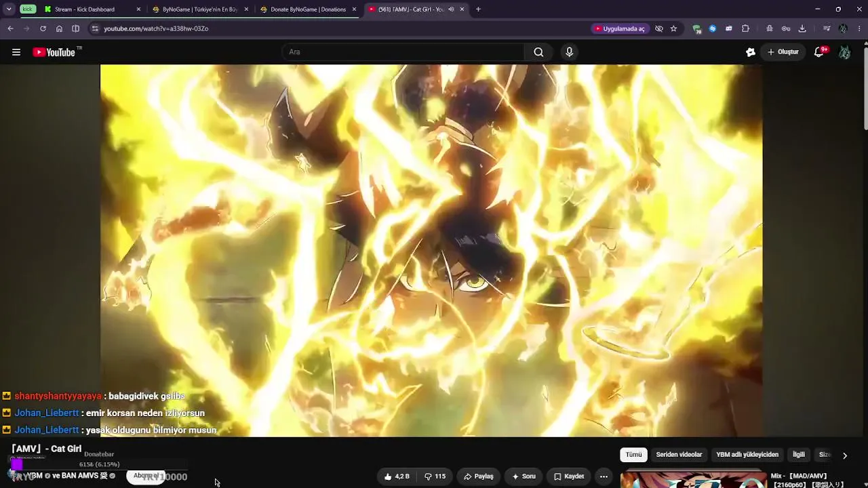Close the Donate ByNoGame tab

(354, 9)
